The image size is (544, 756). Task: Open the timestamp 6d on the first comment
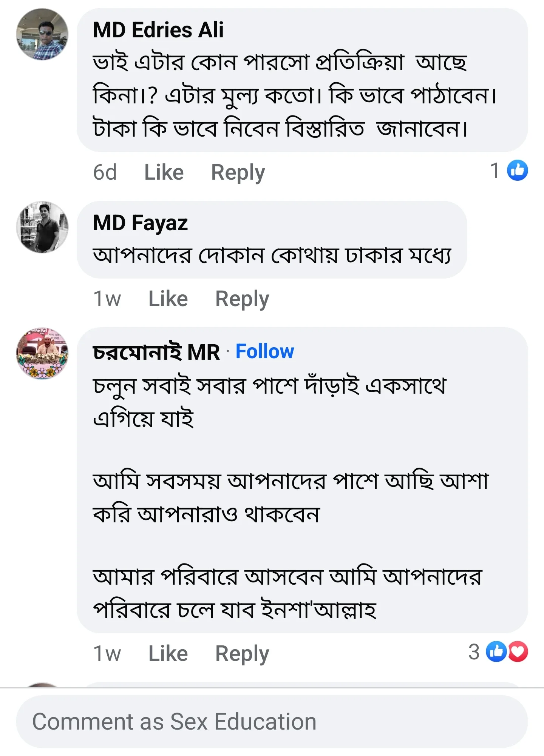(105, 172)
